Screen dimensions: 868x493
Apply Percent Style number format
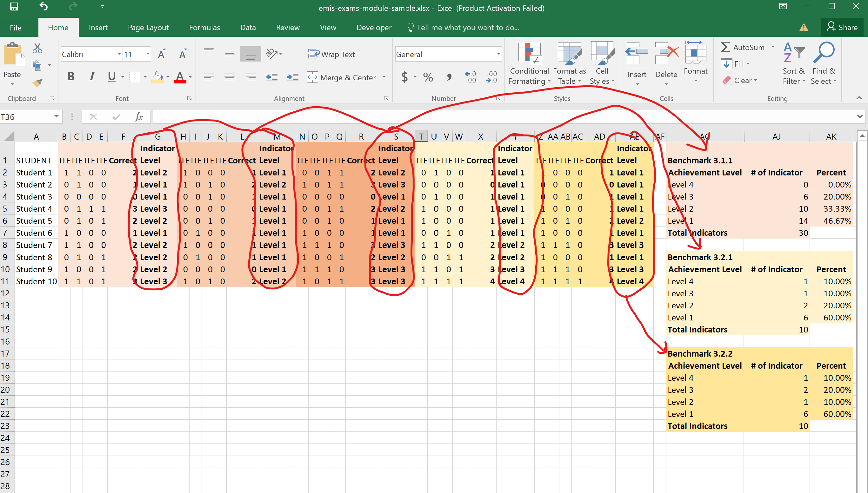pyautogui.click(x=428, y=77)
